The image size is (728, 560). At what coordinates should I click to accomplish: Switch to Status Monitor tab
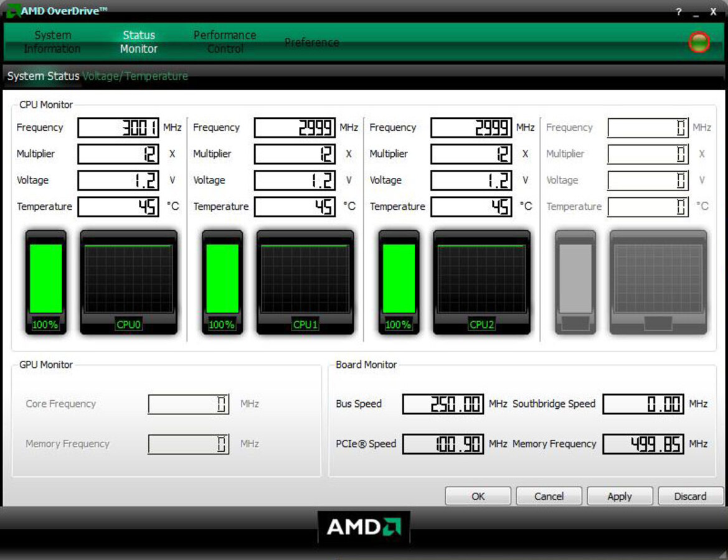click(139, 42)
